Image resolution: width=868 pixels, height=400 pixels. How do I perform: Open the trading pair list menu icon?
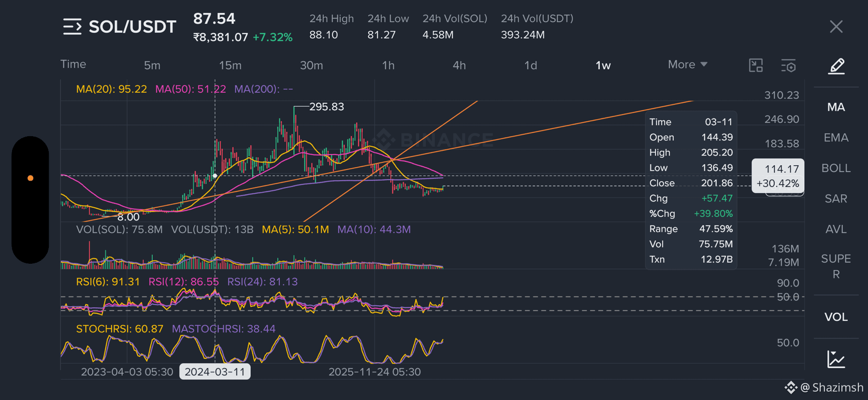[x=72, y=27]
